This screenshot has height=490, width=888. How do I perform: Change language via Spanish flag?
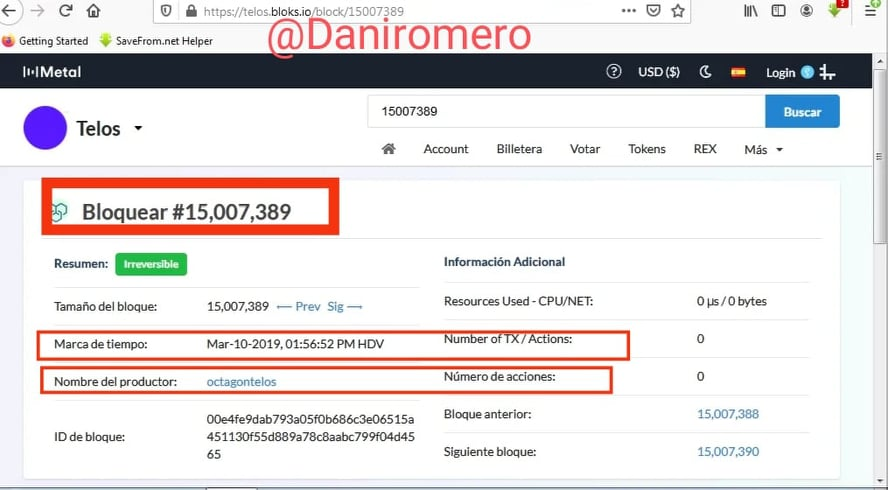click(x=738, y=72)
